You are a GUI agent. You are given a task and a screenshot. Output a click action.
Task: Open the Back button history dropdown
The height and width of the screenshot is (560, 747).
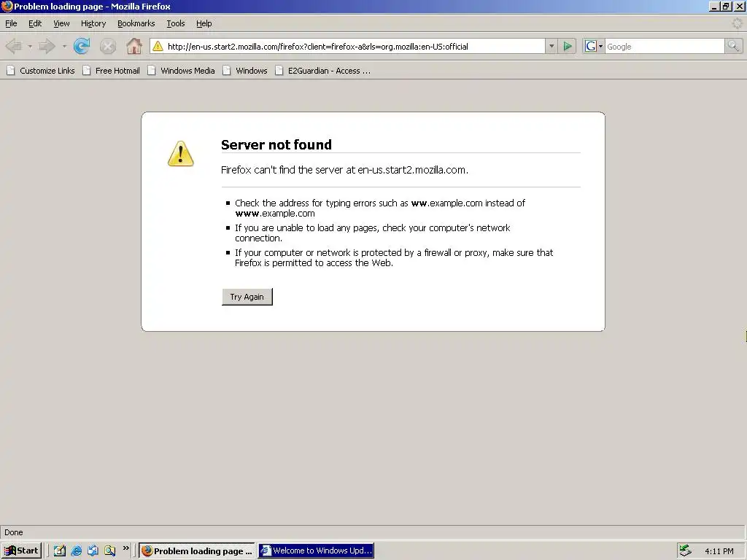pyautogui.click(x=30, y=47)
